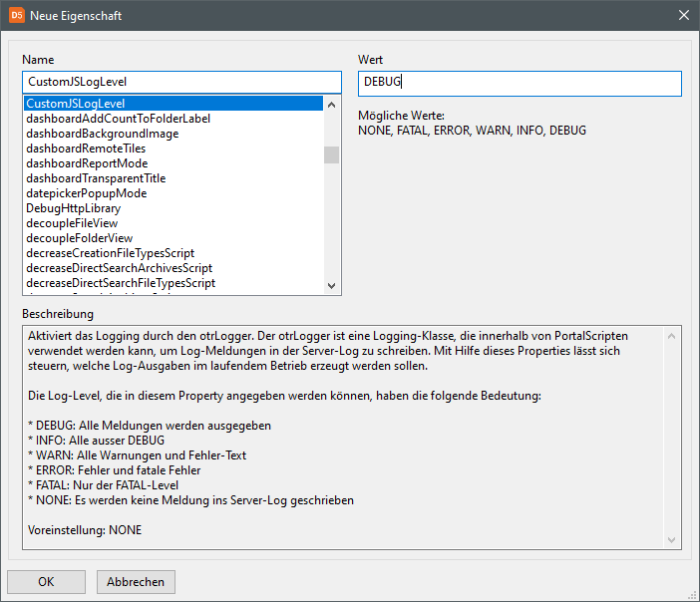This screenshot has width=700, height=602.
Task: Click the 'Voreinstellung: NONE' text in description
Action: pyautogui.click(x=85, y=530)
